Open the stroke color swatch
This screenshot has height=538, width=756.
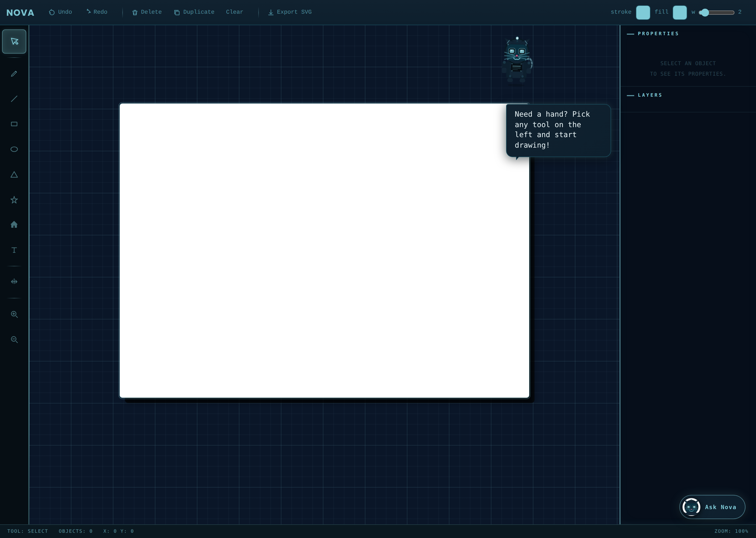click(x=643, y=13)
